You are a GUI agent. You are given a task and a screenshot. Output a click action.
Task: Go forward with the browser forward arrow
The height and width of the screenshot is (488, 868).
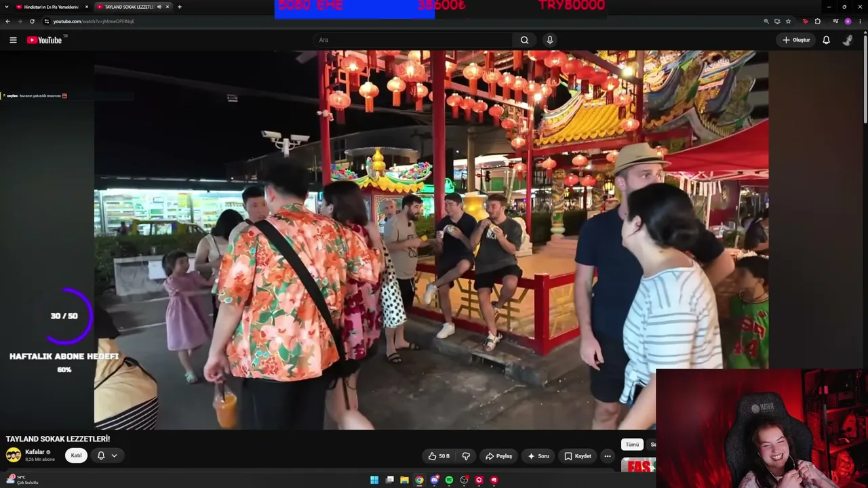tap(19, 21)
